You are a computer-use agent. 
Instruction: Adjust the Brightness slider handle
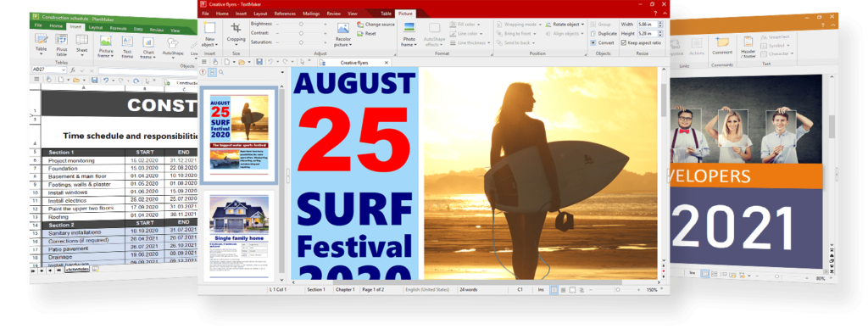[x=301, y=25]
